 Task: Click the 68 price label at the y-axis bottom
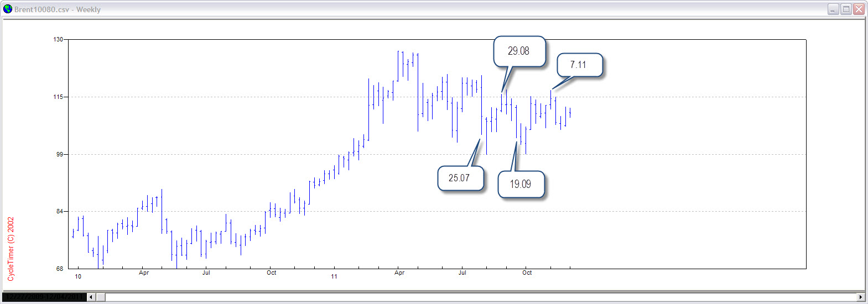(x=60, y=269)
